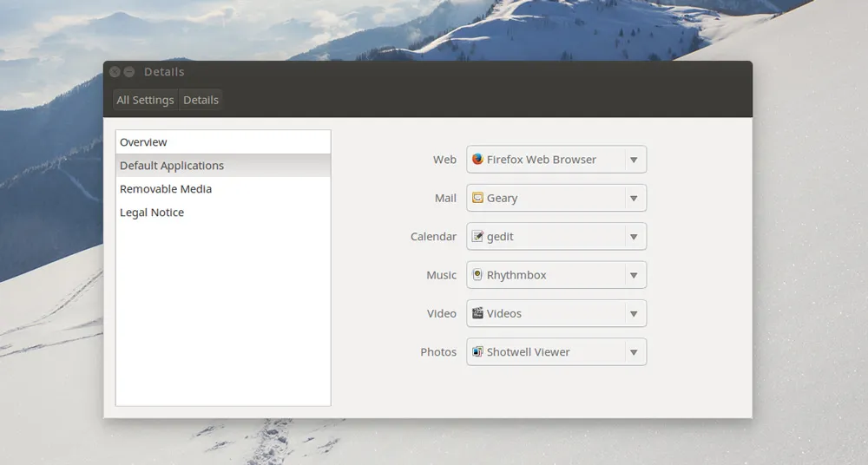Viewport: 868px width, 465px height.
Task: Click the Firefox icon in Web selector
Action: point(477,160)
